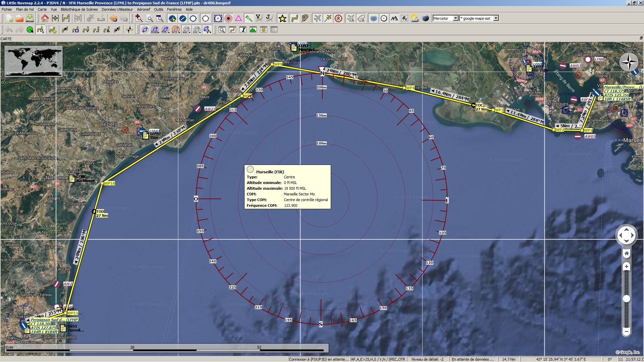
Task: Click the map zoom-in plus button
Action: [626, 266]
